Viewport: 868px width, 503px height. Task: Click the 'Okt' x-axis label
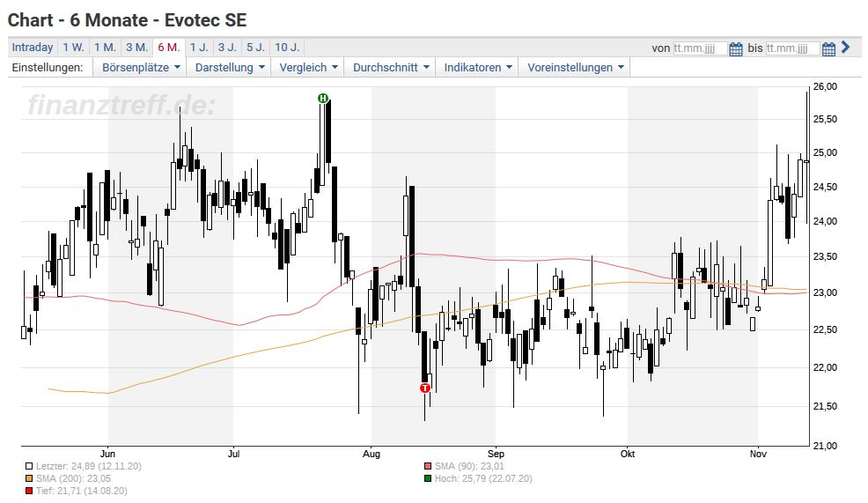628,454
